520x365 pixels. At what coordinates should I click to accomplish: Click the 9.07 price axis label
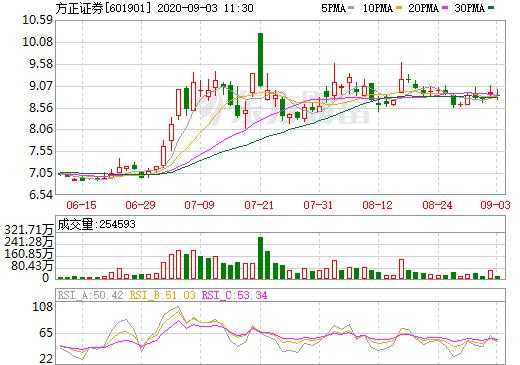(41, 86)
